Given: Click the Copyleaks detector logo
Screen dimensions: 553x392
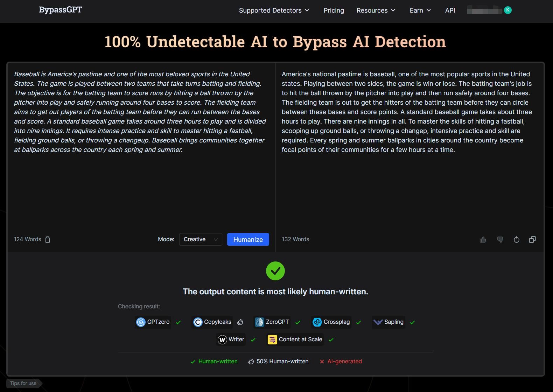Looking at the screenshot, I should click(x=198, y=322).
